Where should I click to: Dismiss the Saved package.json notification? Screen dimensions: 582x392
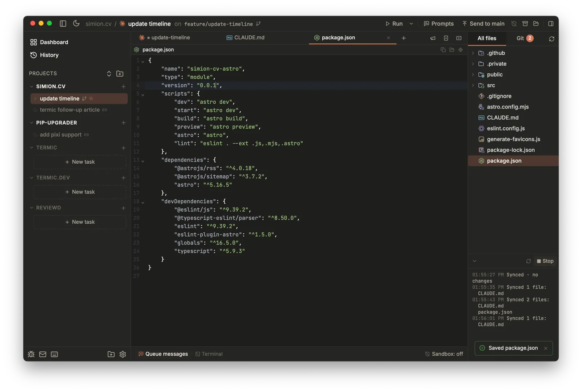[546, 348]
